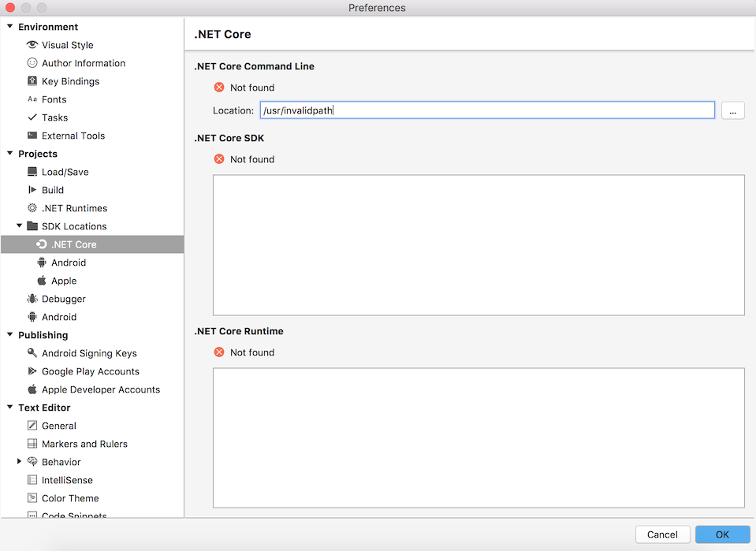Open IntelliSense settings
The height and width of the screenshot is (551, 756).
pyautogui.click(x=67, y=480)
